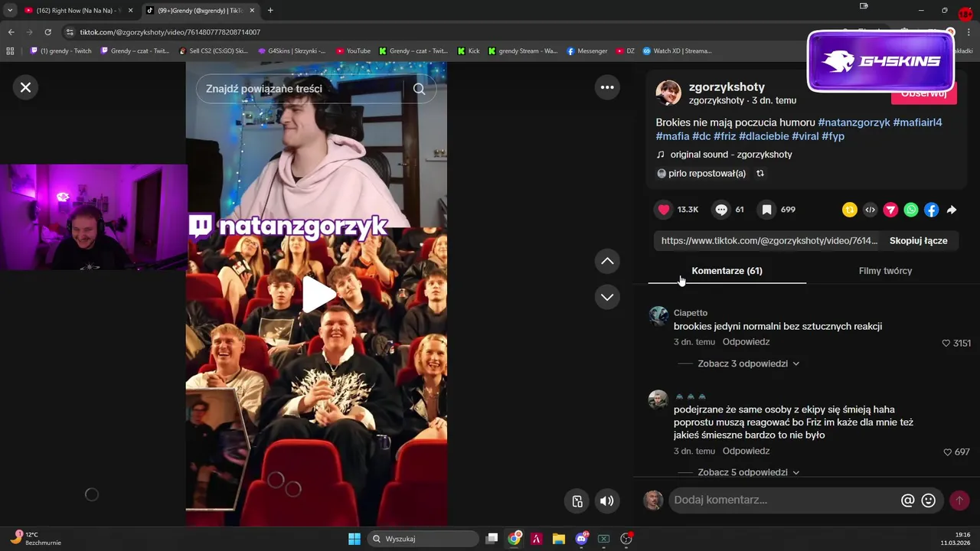Expand Zobacz 3 odpowiedzi replies
Screen dimensions: 980x551
pos(748,364)
